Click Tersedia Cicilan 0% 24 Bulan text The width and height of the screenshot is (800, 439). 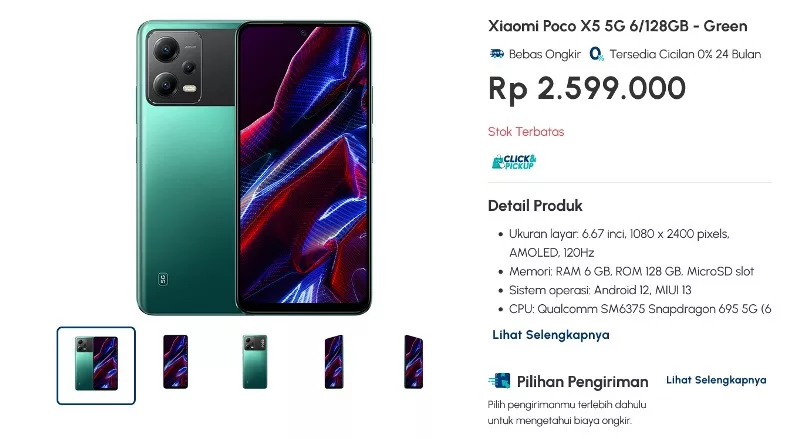click(685, 54)
